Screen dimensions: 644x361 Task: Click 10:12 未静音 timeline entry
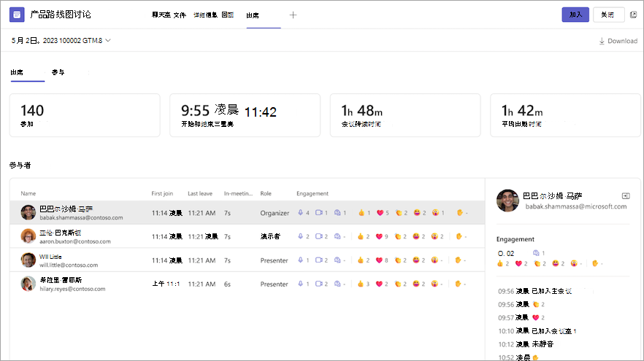click(x=526, y=344)
